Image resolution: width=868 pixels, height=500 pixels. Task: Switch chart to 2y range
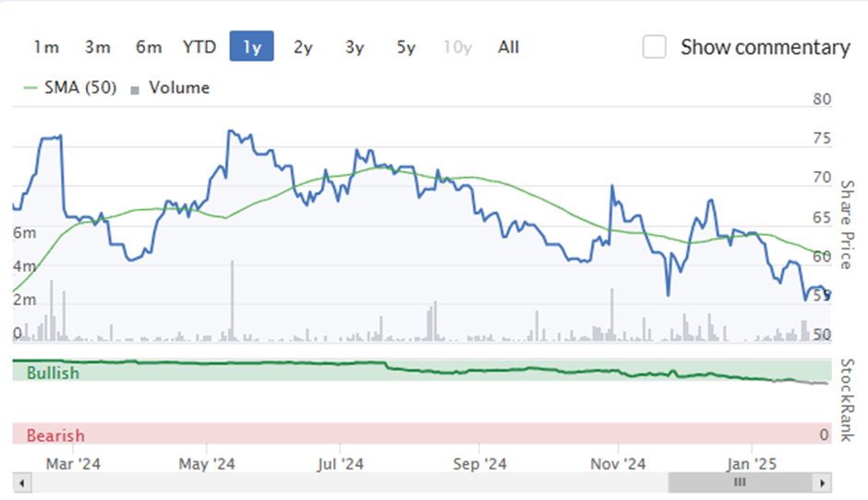[x=303, y=47]
